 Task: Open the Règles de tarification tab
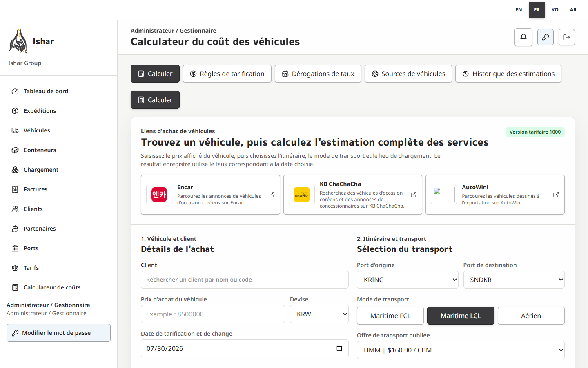[x=227, y=74]
